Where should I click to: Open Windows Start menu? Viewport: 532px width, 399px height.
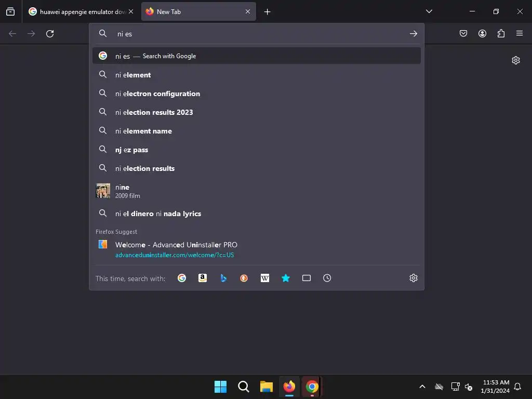pyautogui.click(x=220, y=387)
